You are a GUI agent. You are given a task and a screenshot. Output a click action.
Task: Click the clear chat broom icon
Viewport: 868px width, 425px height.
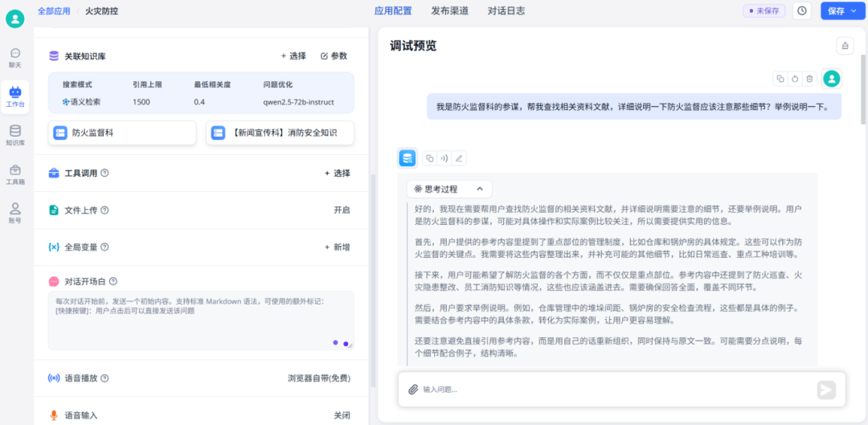[x=845, y=46]
